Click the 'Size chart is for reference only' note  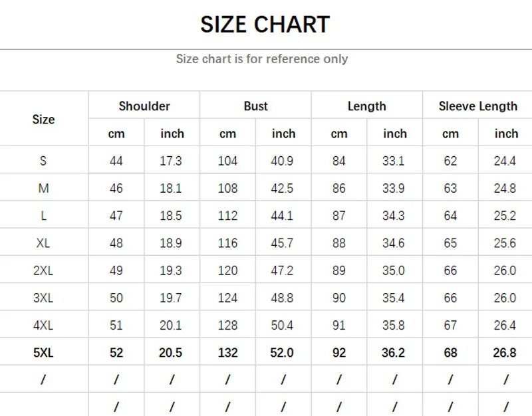click(261, 59)
